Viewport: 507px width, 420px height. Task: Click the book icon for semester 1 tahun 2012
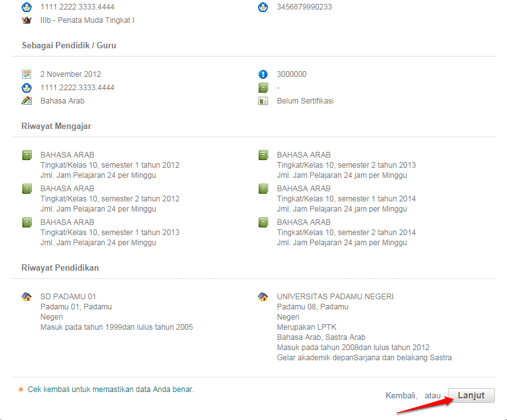click(27, 155)
